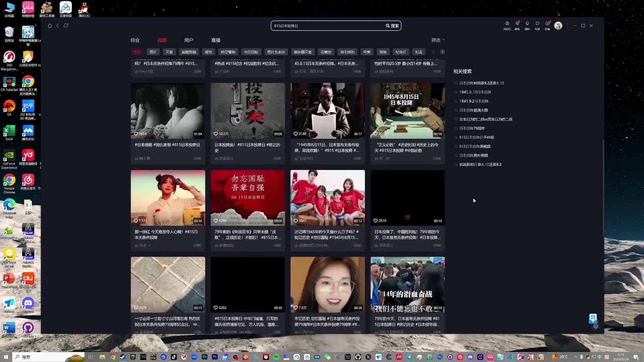Show next filter chips with right arrow
Screen dimensions: 644x362
442,52
